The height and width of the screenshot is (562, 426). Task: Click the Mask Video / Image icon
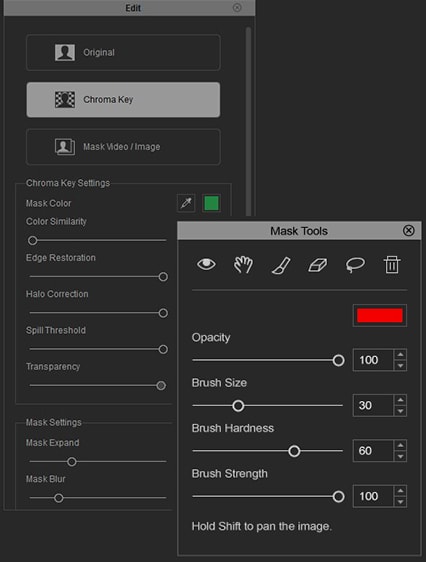click(65, 147)
